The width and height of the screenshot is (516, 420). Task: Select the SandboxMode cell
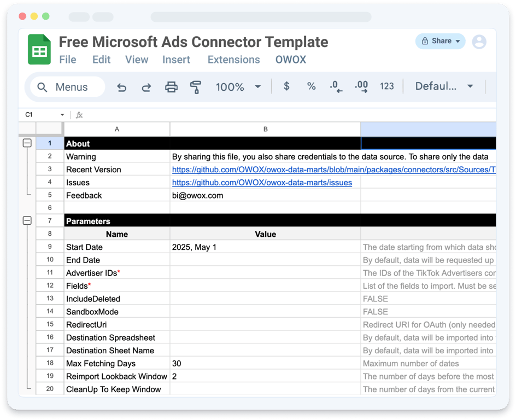click(x=117, y=311)
